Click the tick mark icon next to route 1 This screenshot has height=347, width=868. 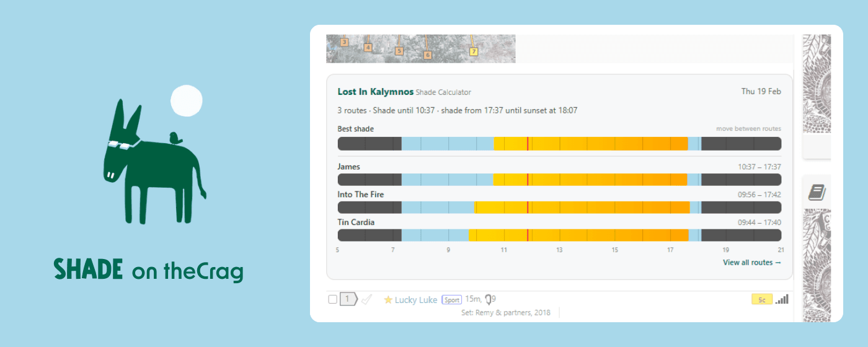[x=366, y=300]
